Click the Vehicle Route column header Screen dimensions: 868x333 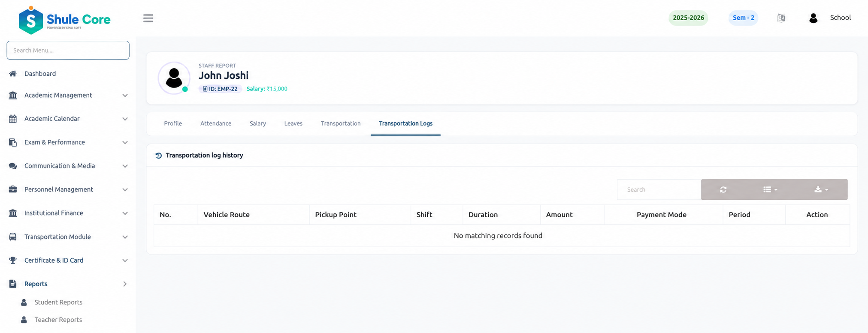point(254,215)
